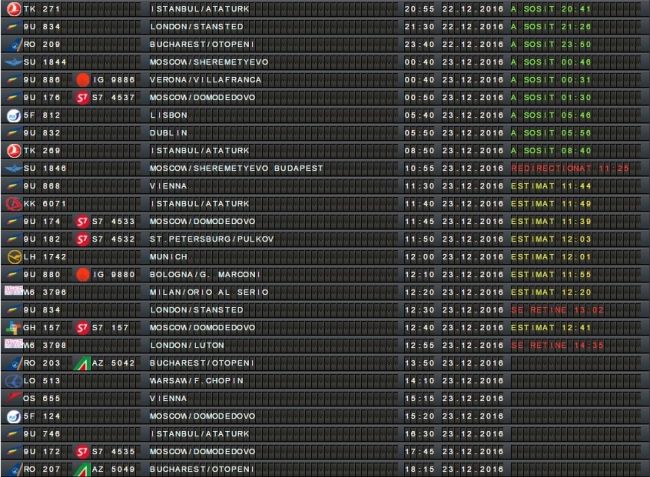The width and height of the screenshot is (650, 477).
Task: Click the S7 logo beside S7 4533
Action: [82, 222]
